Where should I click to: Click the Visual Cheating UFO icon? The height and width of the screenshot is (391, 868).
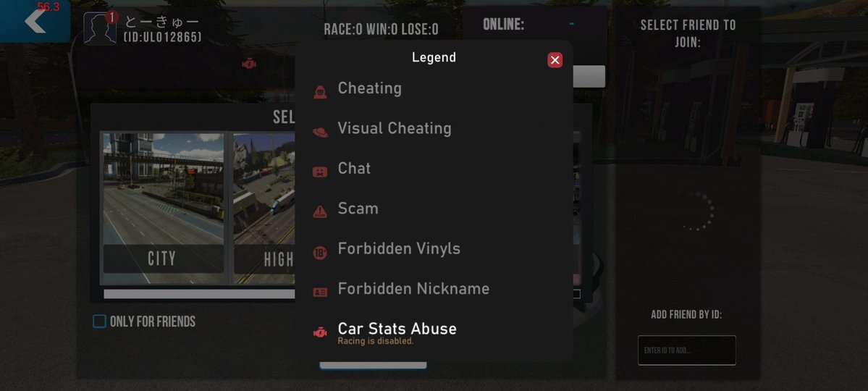320,132
